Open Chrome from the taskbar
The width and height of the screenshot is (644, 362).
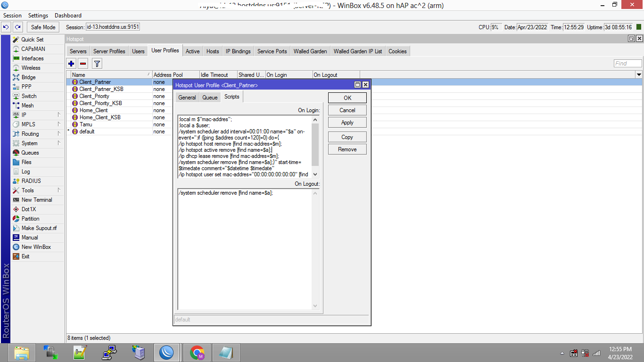[197, 353]
